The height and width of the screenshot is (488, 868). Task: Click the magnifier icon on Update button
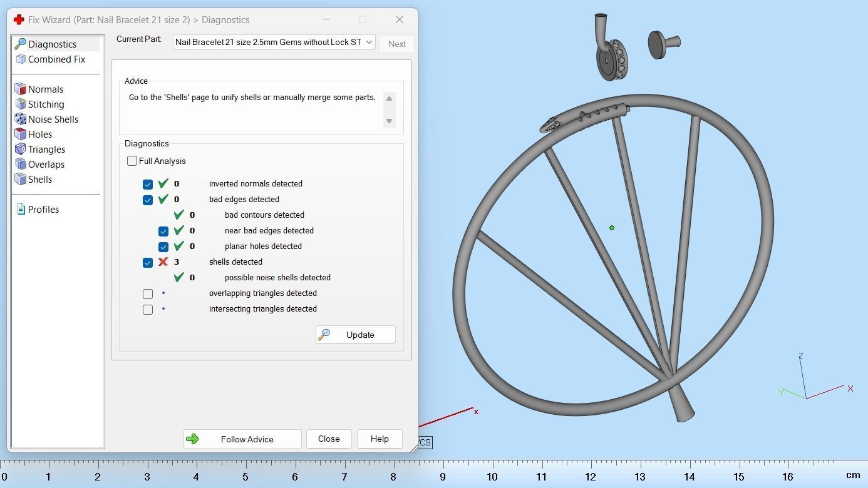coord(324,335)
